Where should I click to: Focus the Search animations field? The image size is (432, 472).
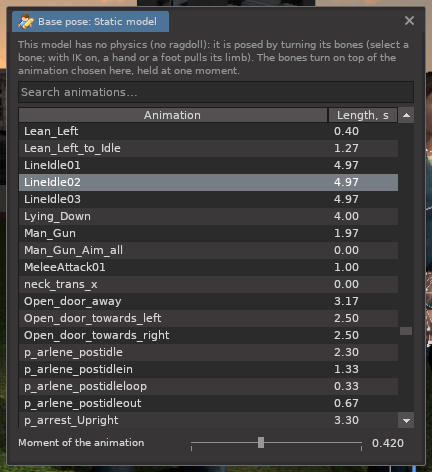pyautogui.click(x=216, y=92)
